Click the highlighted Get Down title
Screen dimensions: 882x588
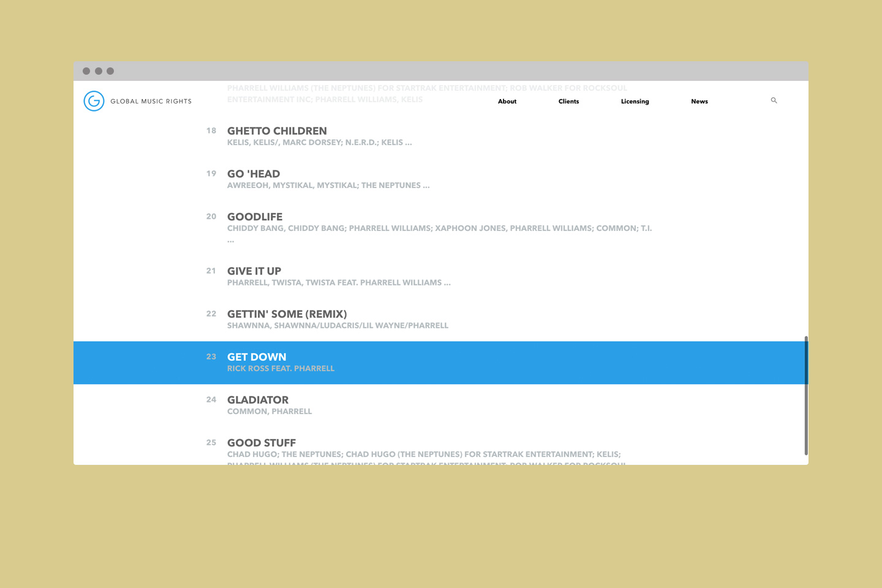pos(257,357)
